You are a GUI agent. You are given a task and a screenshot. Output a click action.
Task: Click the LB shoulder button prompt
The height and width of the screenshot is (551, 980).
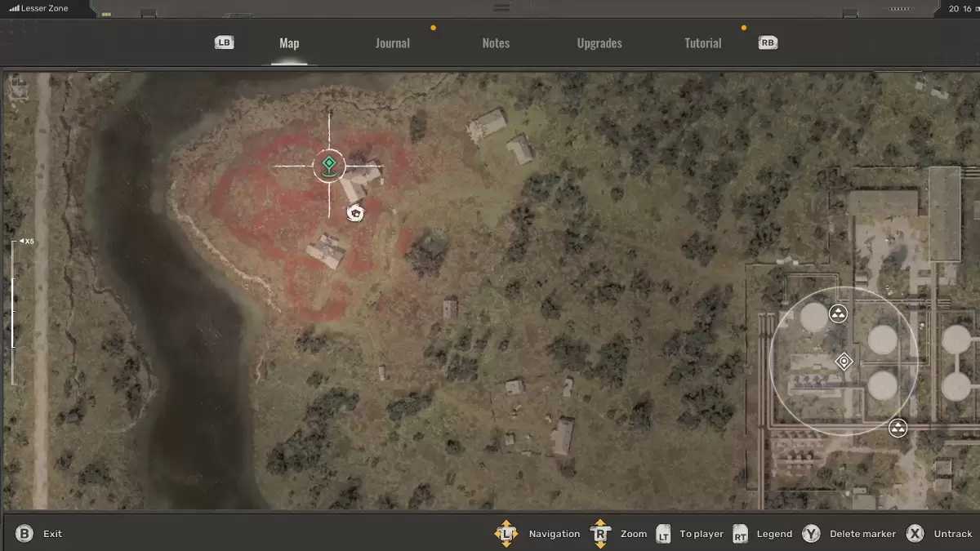223,42
